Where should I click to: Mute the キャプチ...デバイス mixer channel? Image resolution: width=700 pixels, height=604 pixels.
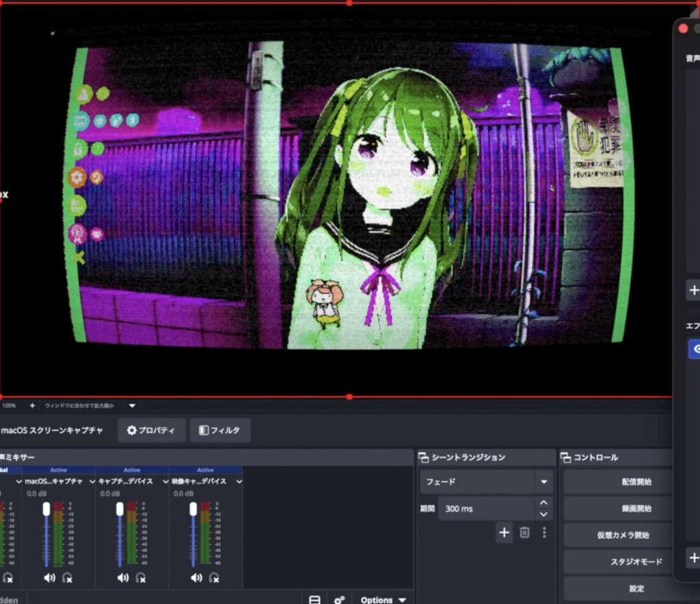pos(123,577)
